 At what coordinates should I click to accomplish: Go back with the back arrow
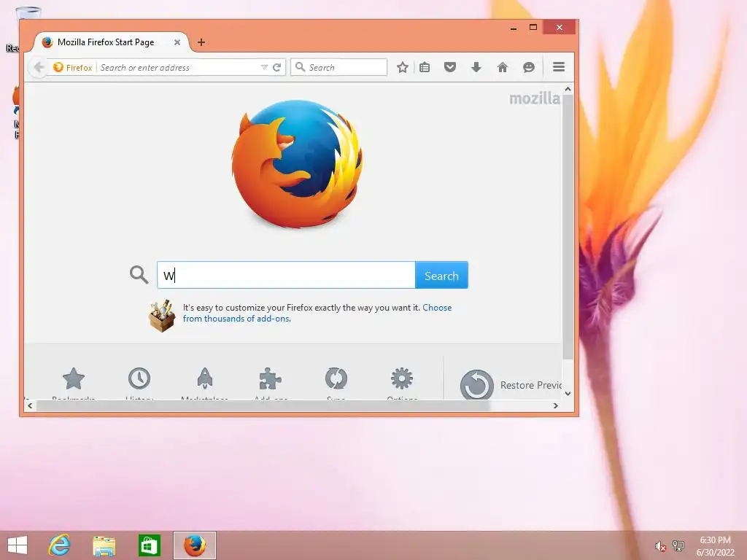pos(39,67)
